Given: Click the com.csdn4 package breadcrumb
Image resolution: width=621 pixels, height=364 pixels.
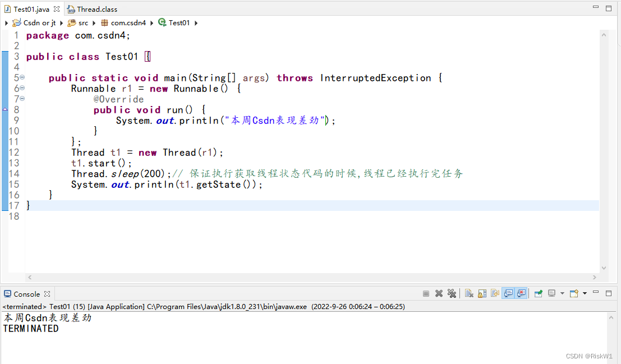Looking at the screenshot, I should tap(128, 23).
